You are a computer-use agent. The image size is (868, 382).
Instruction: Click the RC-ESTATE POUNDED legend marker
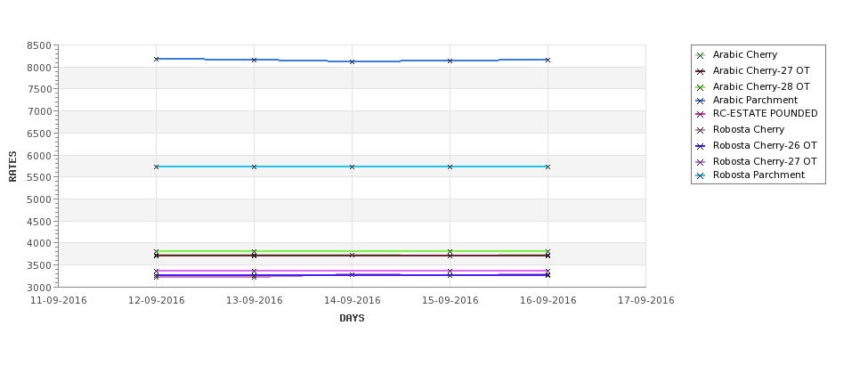coord(700,114)
